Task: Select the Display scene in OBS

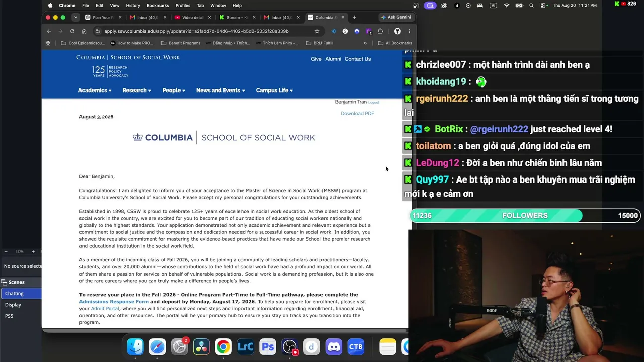Action: [x=21, y=305]
